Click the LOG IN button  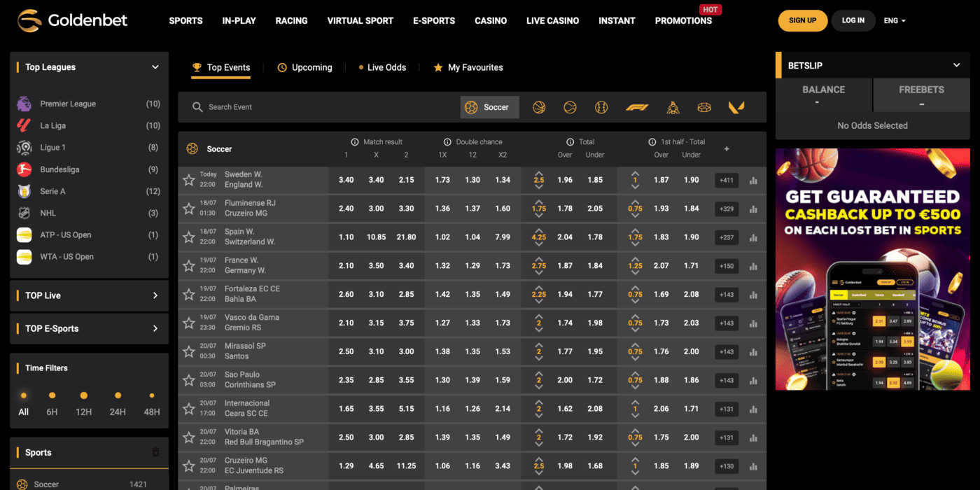[x=853, y=20]
